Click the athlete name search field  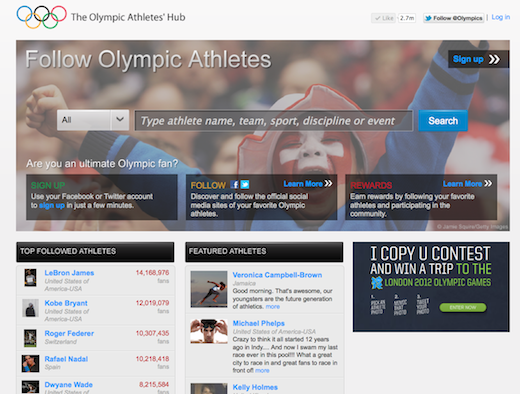274,121
